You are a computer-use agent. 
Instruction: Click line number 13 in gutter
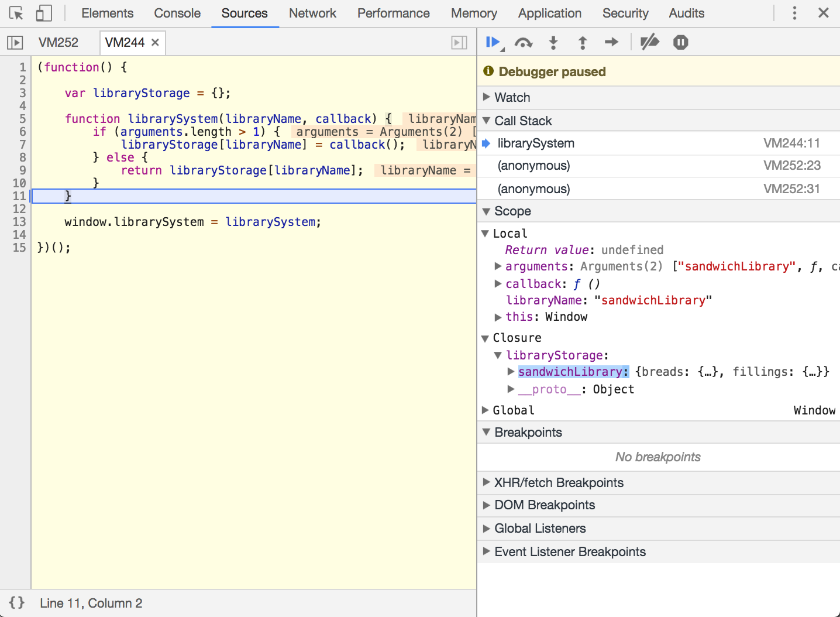[x=19, y=222]
